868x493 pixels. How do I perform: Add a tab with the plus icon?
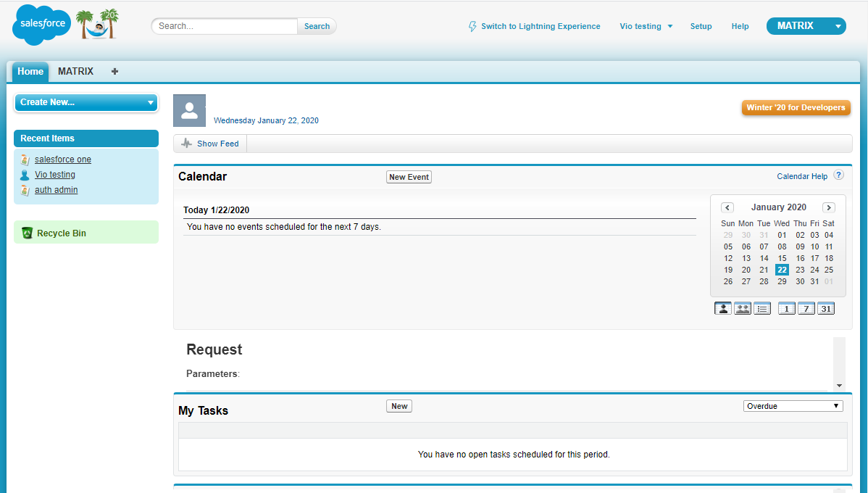click(114, 72)
